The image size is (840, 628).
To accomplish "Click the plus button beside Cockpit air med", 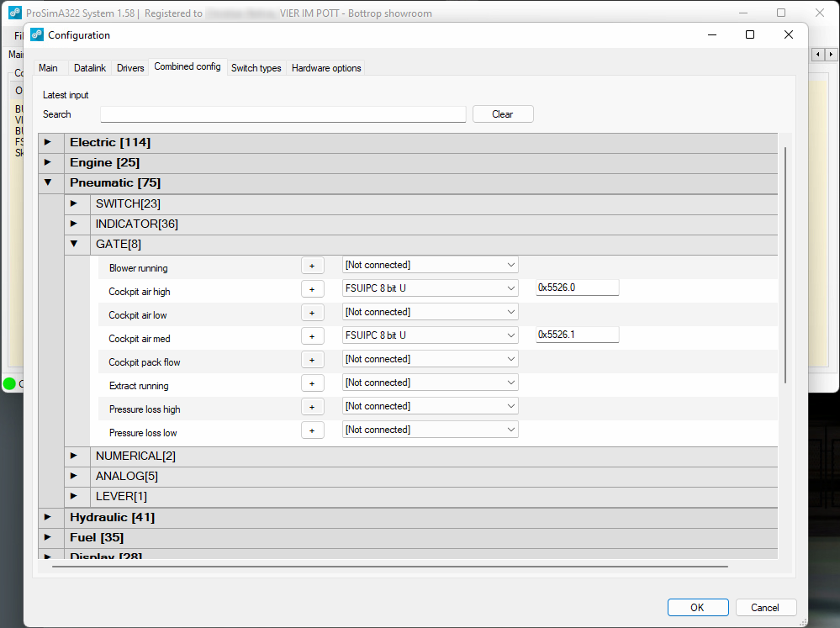I will [x=312, y=336].
